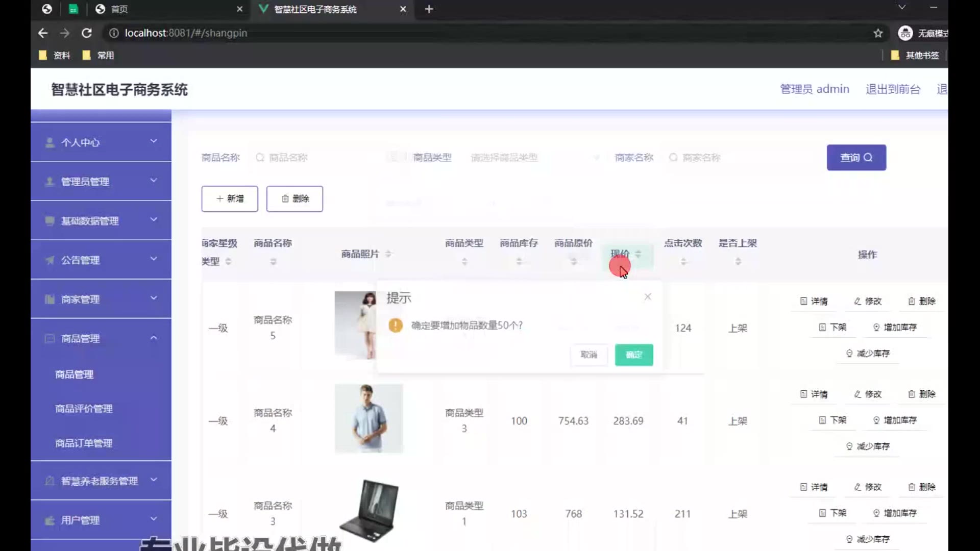Sort by 点击次数 column arrows
The height and width of the screenshot is (551, 980).
point(683,262)
